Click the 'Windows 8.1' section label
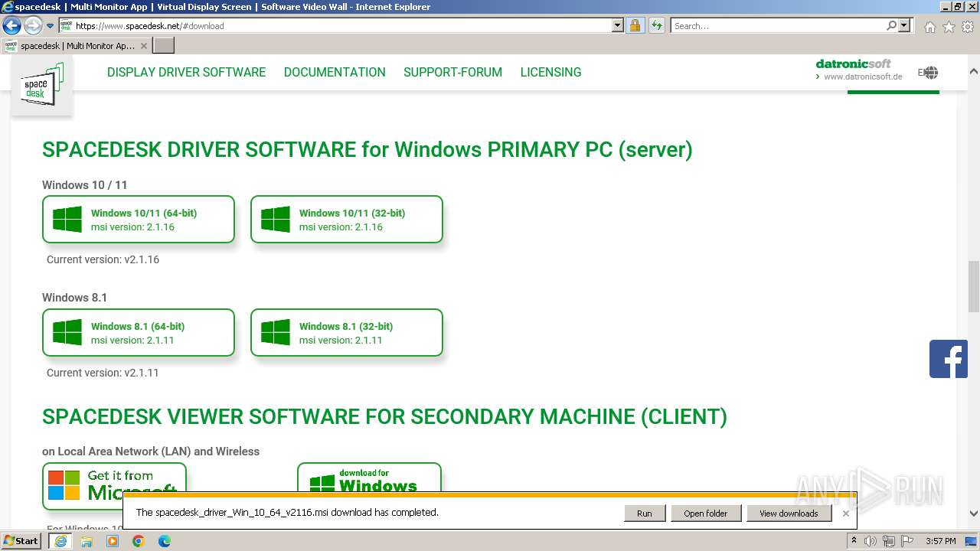 (x=74, y=298)
